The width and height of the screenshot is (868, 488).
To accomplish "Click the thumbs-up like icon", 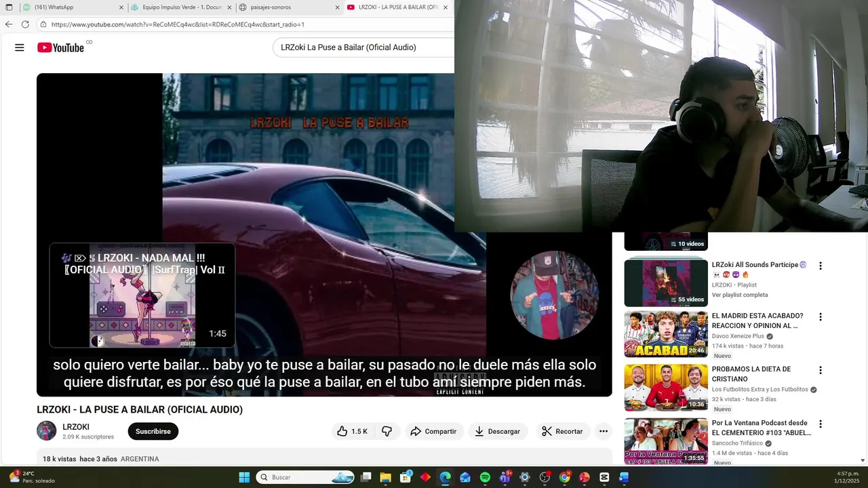I will tap(342, 431).
